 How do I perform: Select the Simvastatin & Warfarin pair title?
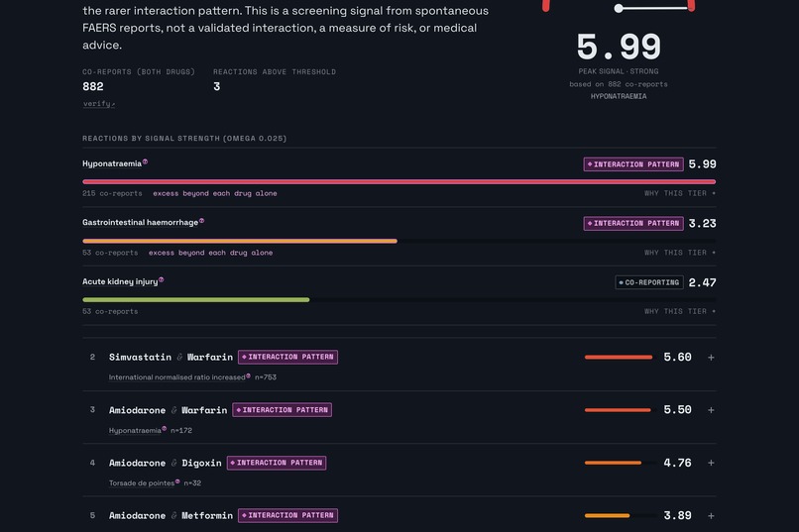(x=171, y=358)
